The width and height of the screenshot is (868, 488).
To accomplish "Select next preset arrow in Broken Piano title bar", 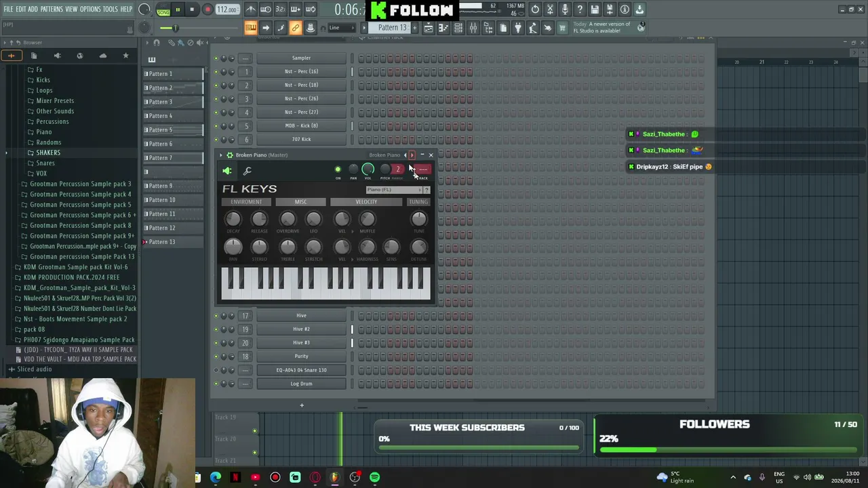I will click(x=412, y=155).
